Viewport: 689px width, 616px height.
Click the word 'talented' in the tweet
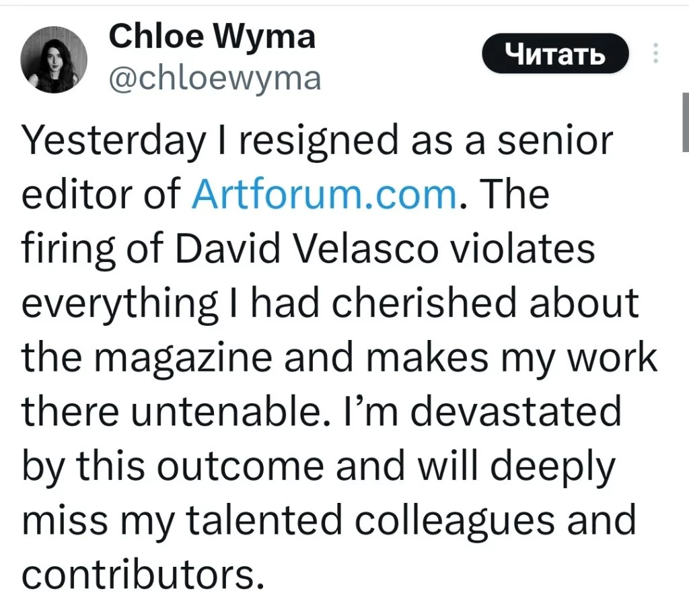point(264,520)
